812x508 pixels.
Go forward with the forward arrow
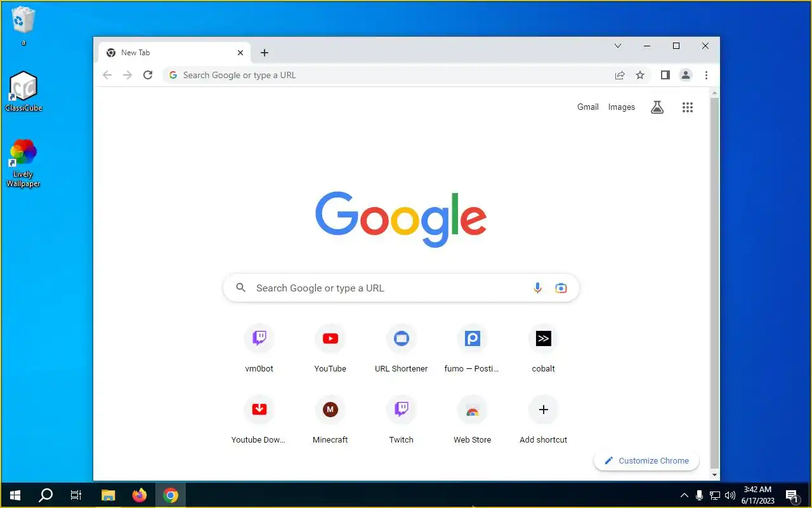click(128, 75)
